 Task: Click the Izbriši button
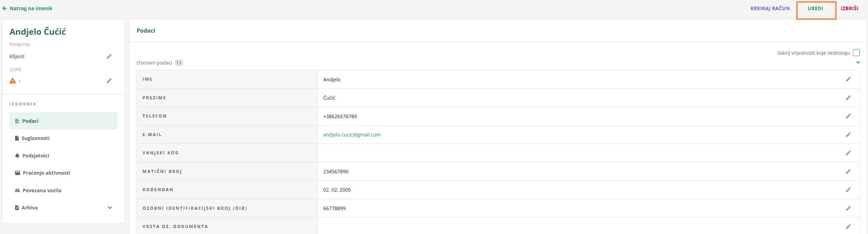[x=849, y=8]
